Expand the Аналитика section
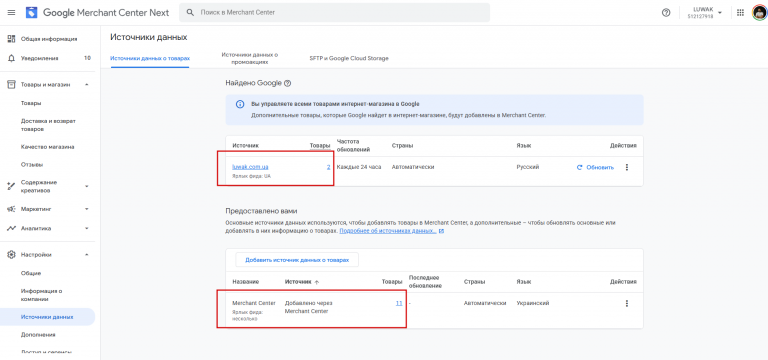768x360 pixels. click(x=87, y=228)
